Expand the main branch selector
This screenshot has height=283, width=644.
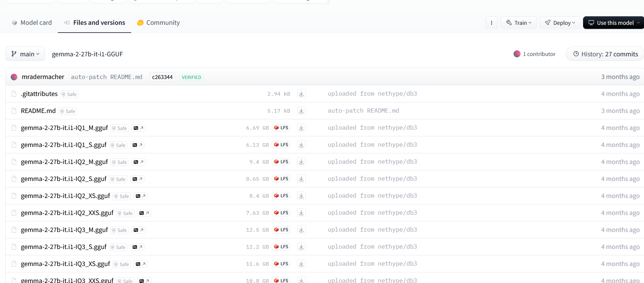coord(25,54)
